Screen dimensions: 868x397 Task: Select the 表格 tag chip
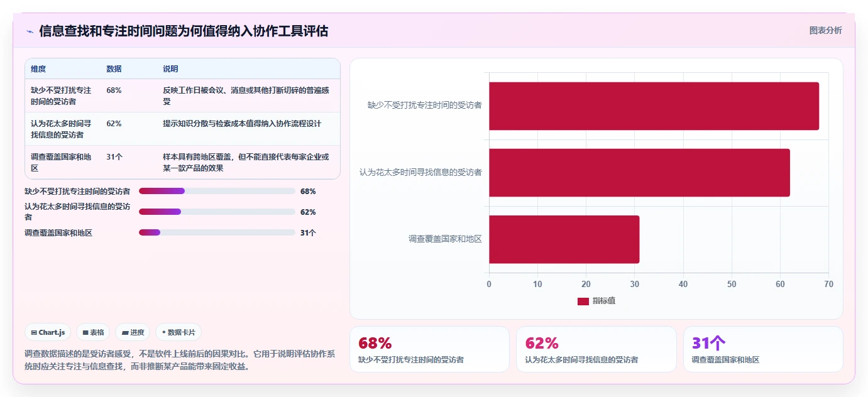tap(93, 332)
